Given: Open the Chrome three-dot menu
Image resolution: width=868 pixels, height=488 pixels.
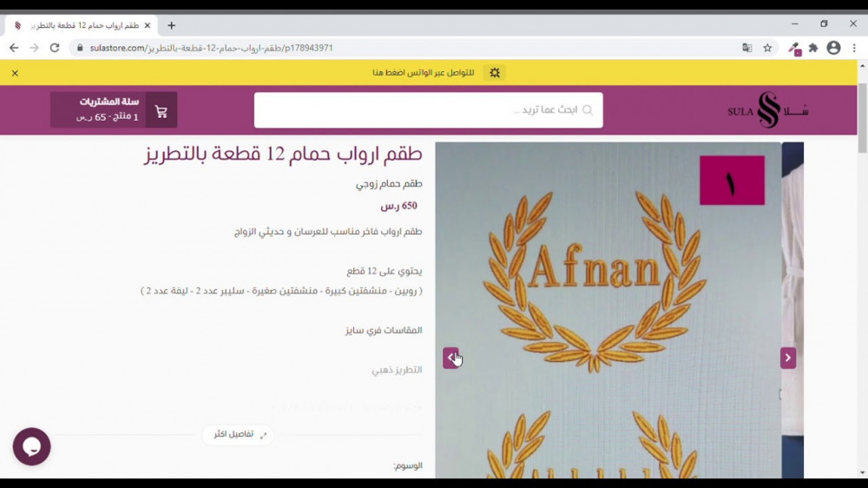Looking at the screenshot, I should [x=853, y=49].
